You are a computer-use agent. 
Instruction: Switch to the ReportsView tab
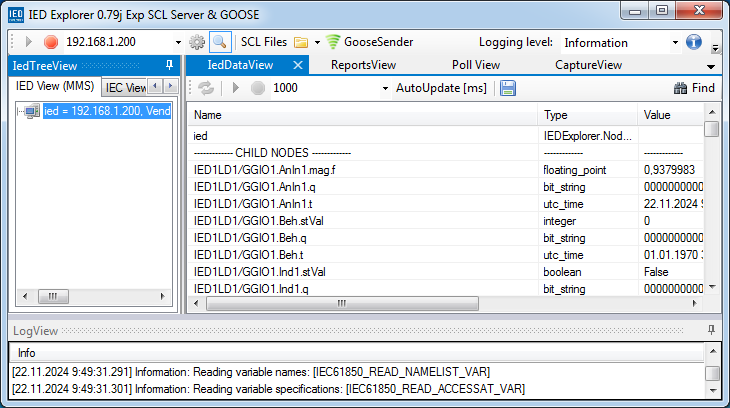click(363, 65)
